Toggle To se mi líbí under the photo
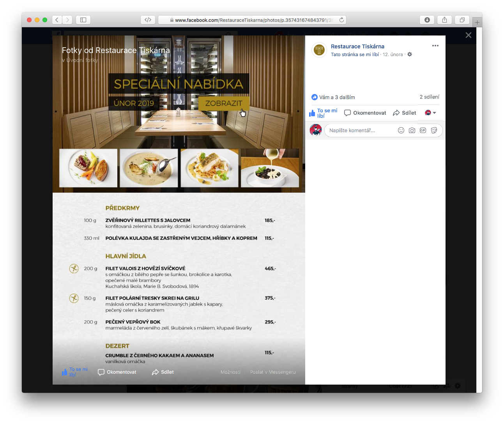This screenshot has height=424, width=504. click(75, 372)
